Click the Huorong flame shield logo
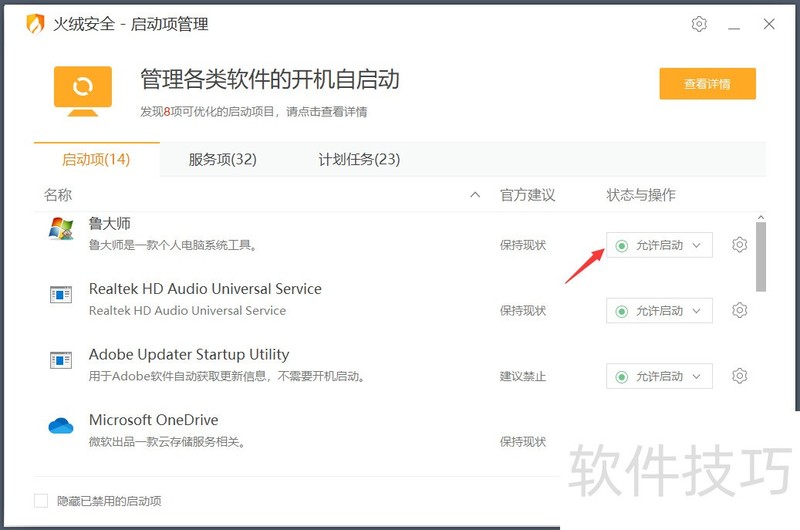 35,24
